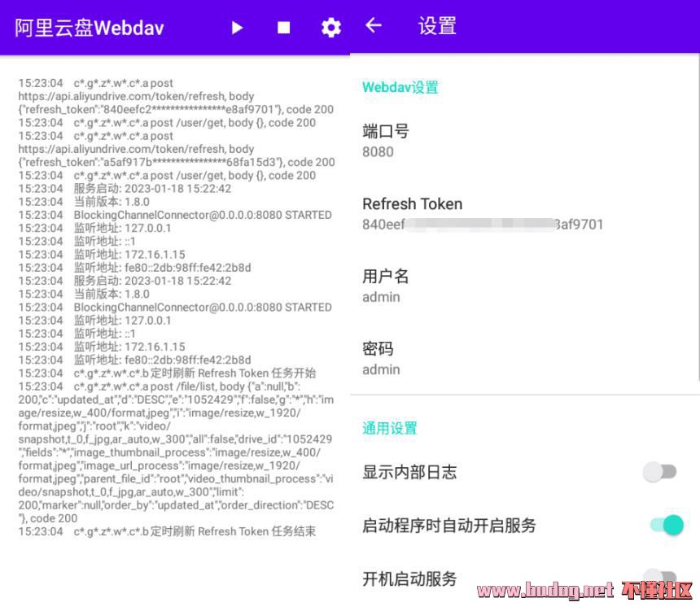Viewport: 700px width, 607px height.
Task: Click first 监听地址: 172.16.1.15 log line
Action: tap(102, 255)
